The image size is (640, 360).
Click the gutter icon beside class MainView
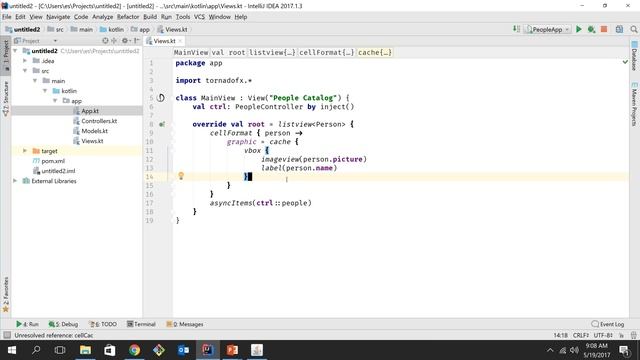161,98
